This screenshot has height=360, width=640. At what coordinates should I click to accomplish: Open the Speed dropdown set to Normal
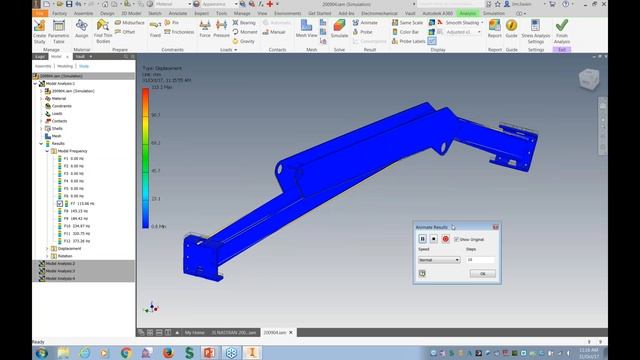439,260
